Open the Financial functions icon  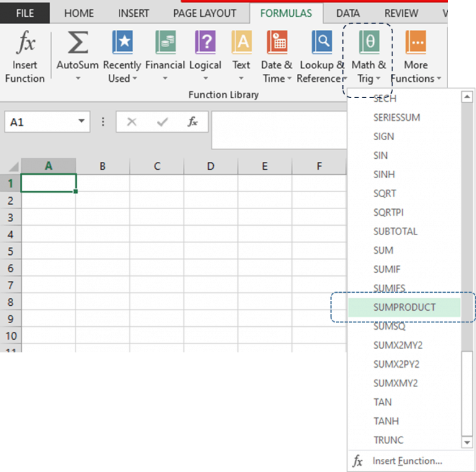[x=165, y=42]
